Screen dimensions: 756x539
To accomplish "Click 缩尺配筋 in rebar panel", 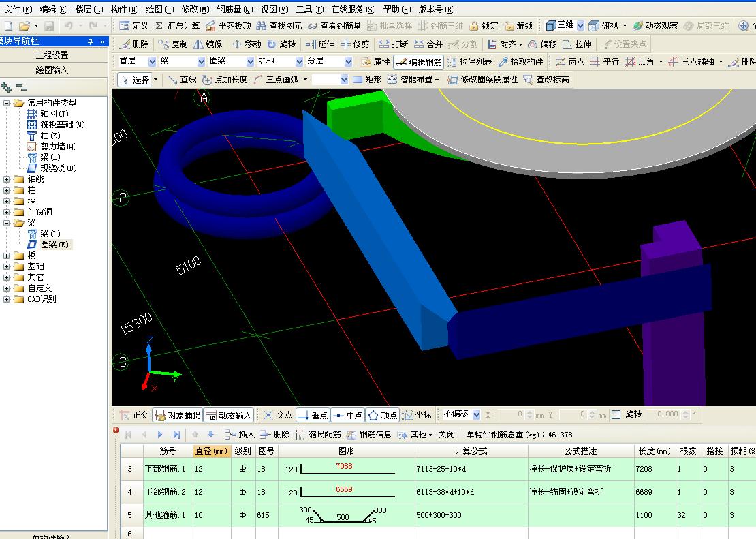I will [x=318, y=434].
